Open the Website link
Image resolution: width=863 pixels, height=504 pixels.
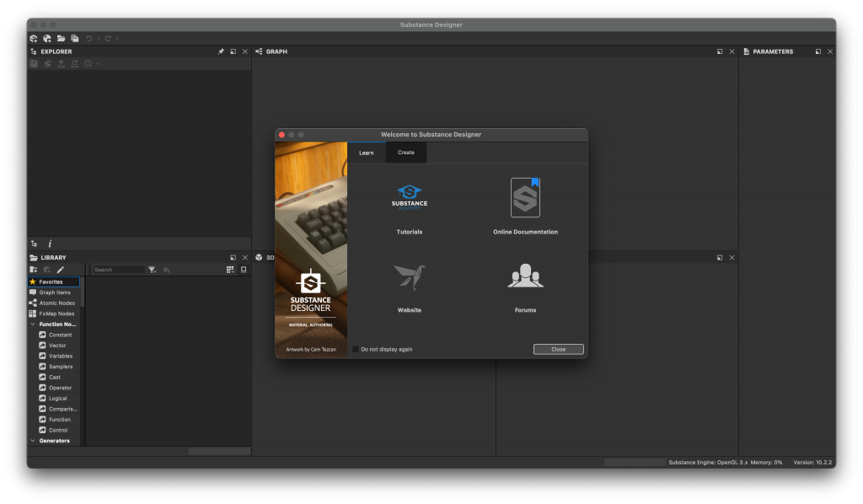410,288
